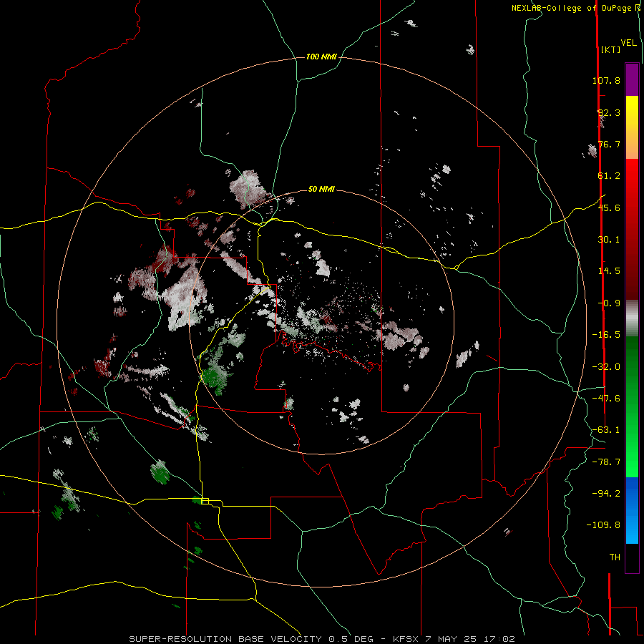Click the 61.2 value on the velocity scale
The height and width of the screenshot is (644, 644).
coord(609,176)
